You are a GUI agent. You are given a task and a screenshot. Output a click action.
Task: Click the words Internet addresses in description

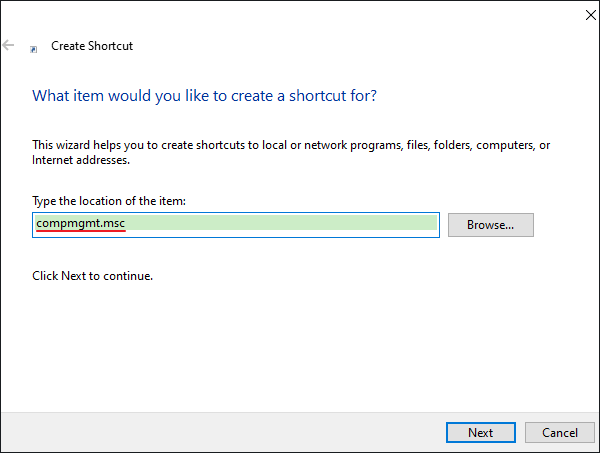[81, 160]
